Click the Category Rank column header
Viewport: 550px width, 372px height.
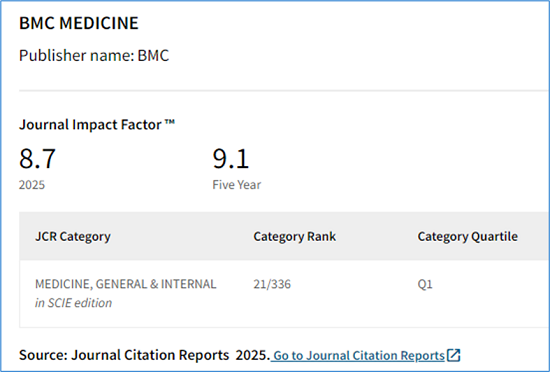(x=295, y=236)
